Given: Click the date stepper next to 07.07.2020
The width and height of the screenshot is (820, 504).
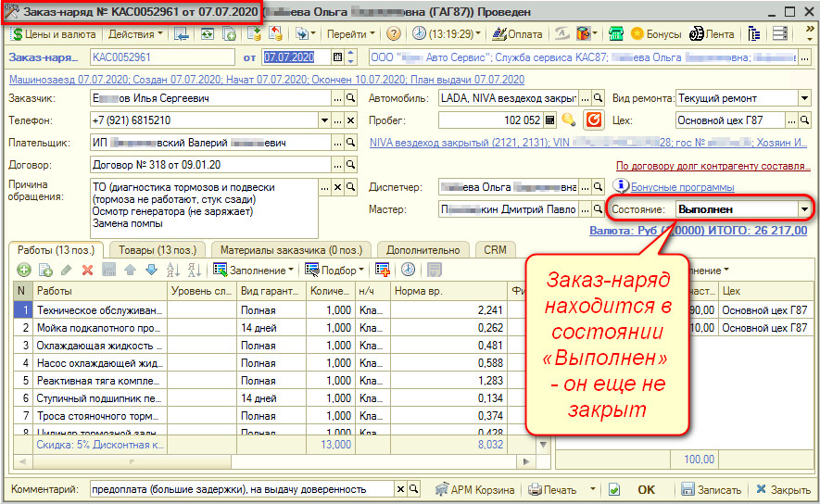Looking at the screenshot, I should tap(351, 57).
